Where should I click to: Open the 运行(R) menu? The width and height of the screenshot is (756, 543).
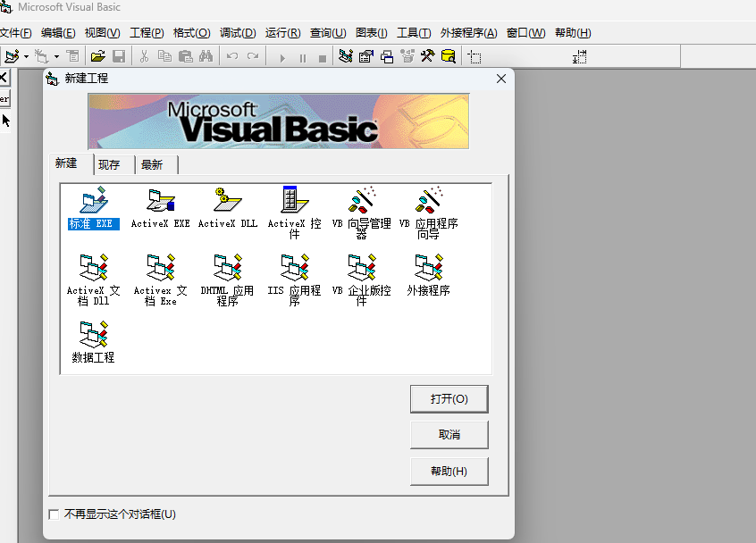point(283,33)
